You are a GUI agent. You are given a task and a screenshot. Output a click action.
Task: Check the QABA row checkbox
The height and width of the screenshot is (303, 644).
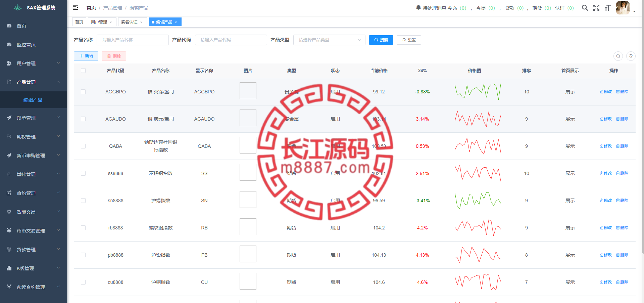tap(83, 146)
